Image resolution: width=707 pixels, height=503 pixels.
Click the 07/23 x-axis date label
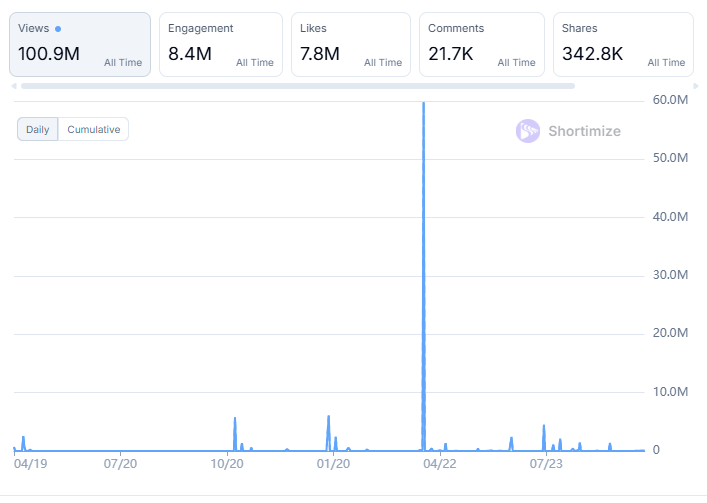pyautogui.click(x=546, y=463)
